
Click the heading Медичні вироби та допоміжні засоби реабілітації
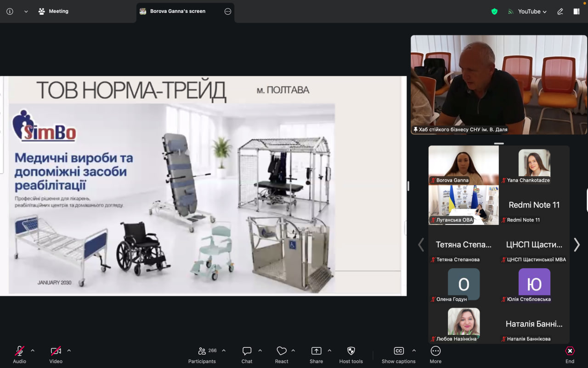[73, 172]
